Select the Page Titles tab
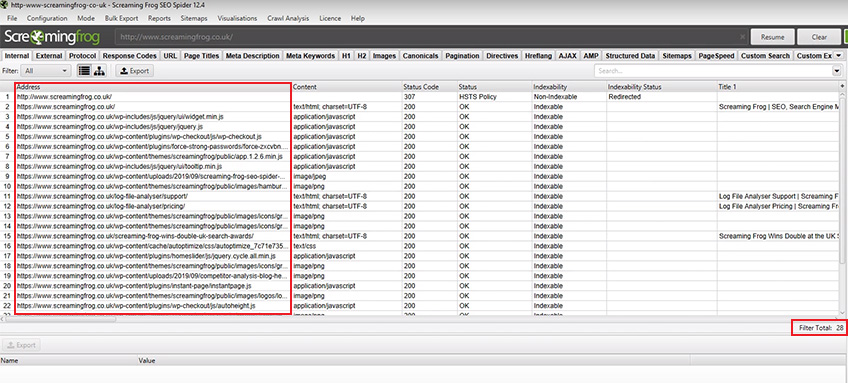Screen dimensions: 848x383 tap(201, 56)
